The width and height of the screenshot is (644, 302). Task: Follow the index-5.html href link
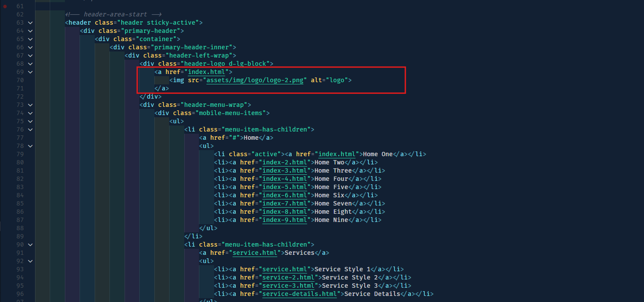tap(285, 186)
